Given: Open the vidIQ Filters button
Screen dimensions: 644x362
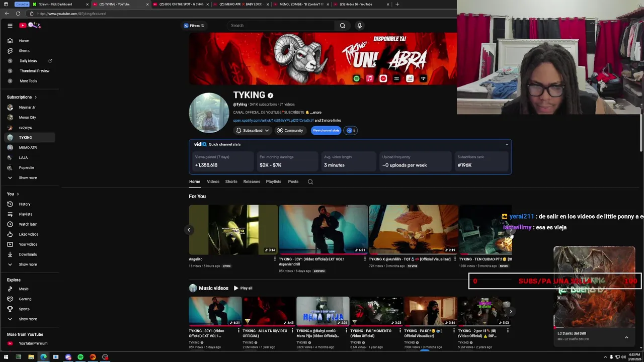Looking at the screenshot, I should (x=194, y=25).
